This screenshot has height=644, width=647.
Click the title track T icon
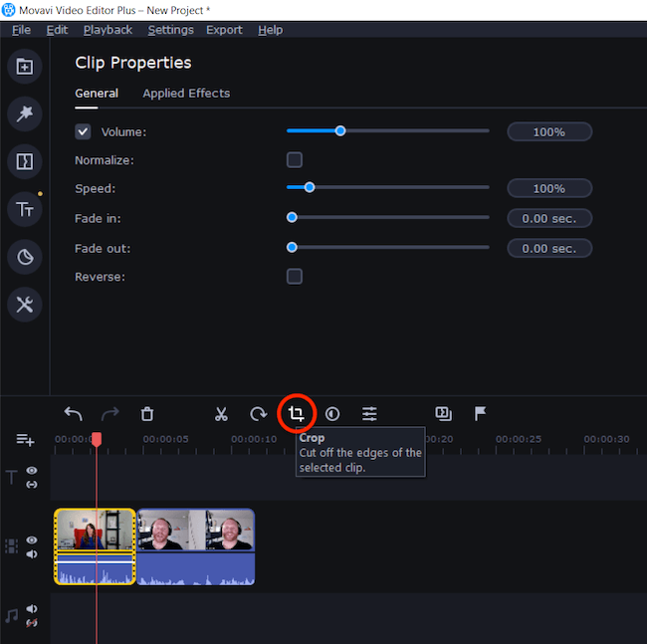click(11, 478)
